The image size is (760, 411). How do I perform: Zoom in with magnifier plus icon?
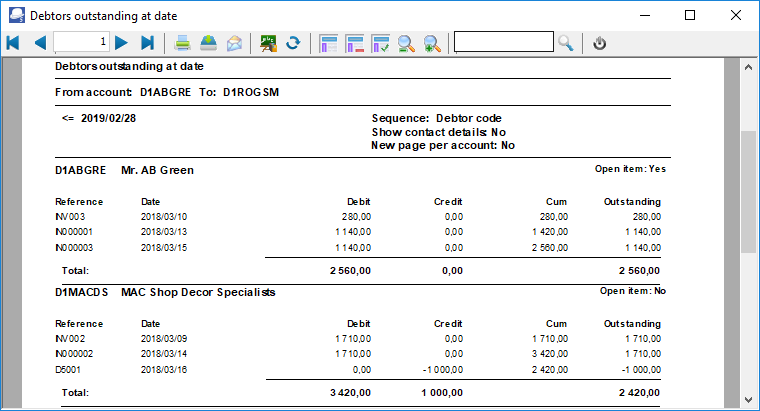(432, 43)
